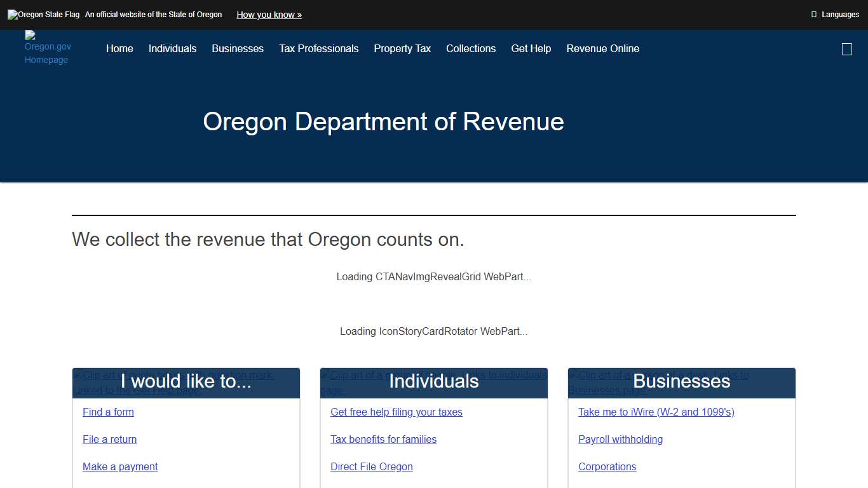
Task: Click the Payroll withholding link
Action: pyautogui.click(x=620, y=439)
